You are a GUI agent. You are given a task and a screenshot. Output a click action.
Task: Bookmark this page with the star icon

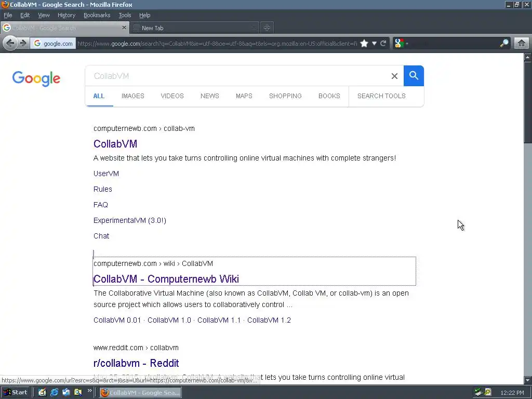pyautogui.click(x=364, y=44)
